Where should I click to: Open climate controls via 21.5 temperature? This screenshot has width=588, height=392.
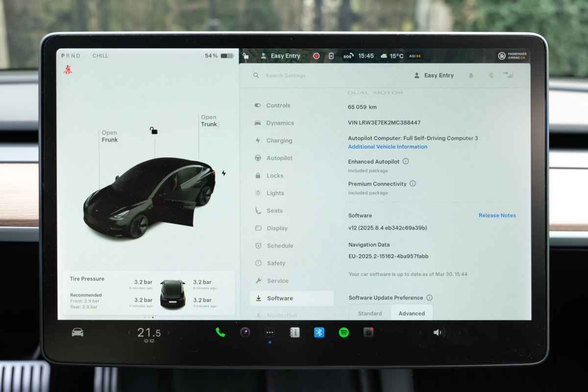pyautogui.click(x=149, y=333)
